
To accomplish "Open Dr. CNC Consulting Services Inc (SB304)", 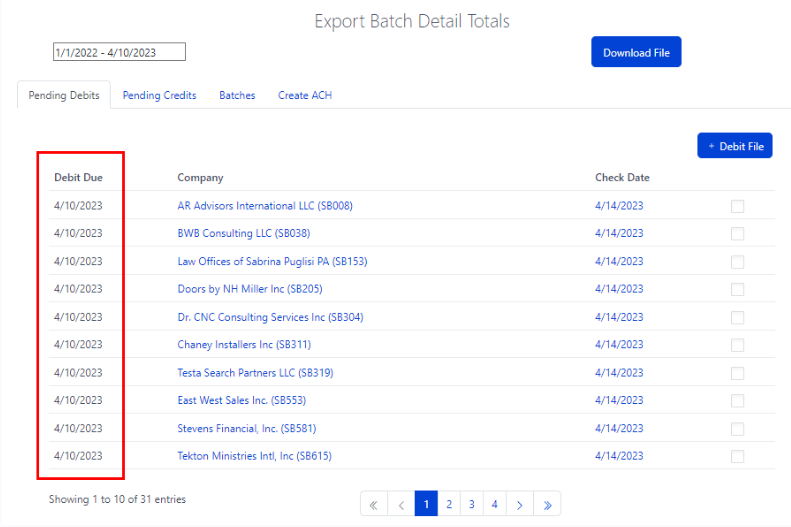I will coord(270,317).
